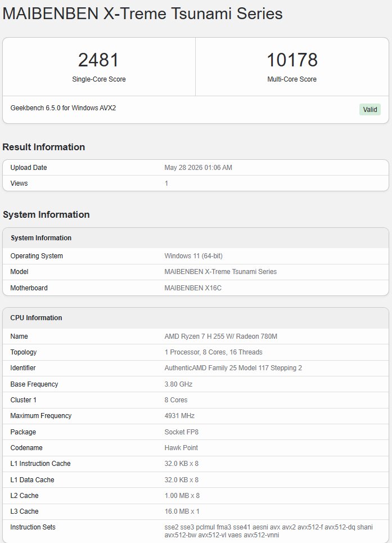Click the CPU Name label
The image size is (392, 543).
19,336
